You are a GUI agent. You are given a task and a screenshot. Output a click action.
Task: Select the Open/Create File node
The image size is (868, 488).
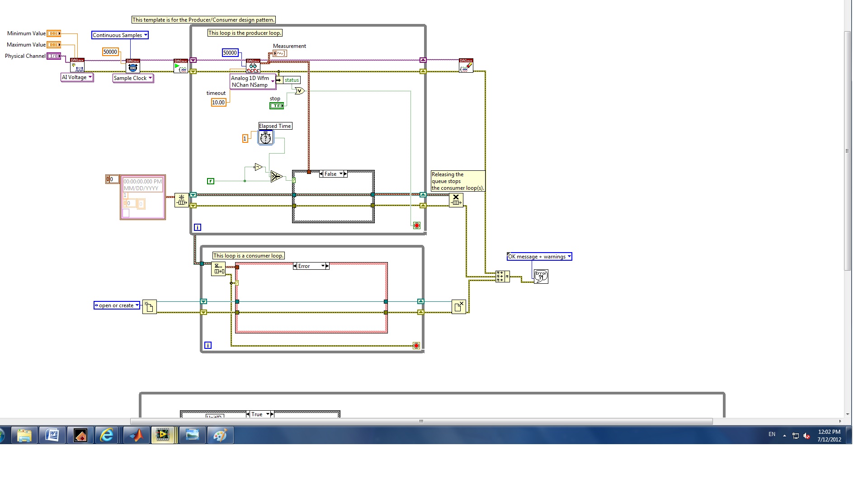click(x=150, y=307)
